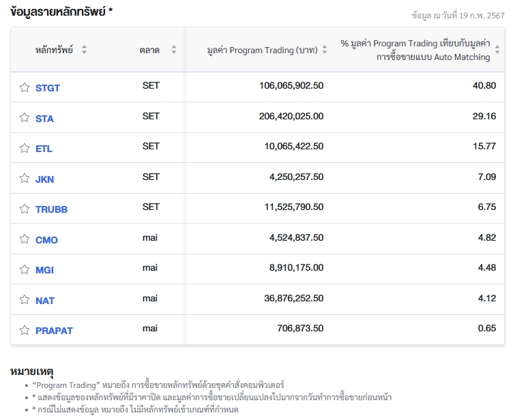515x420 pixels.
Task: Toggle favorite star for PRAPAT
Action: (25, 331)
